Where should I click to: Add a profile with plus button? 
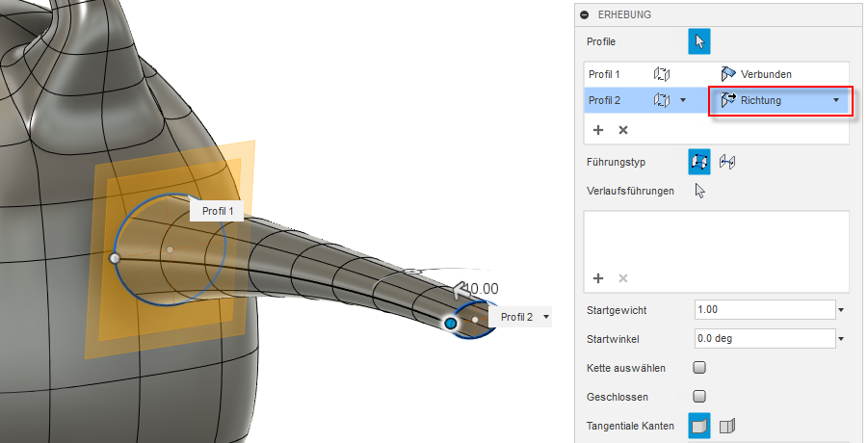pos(598,130)
